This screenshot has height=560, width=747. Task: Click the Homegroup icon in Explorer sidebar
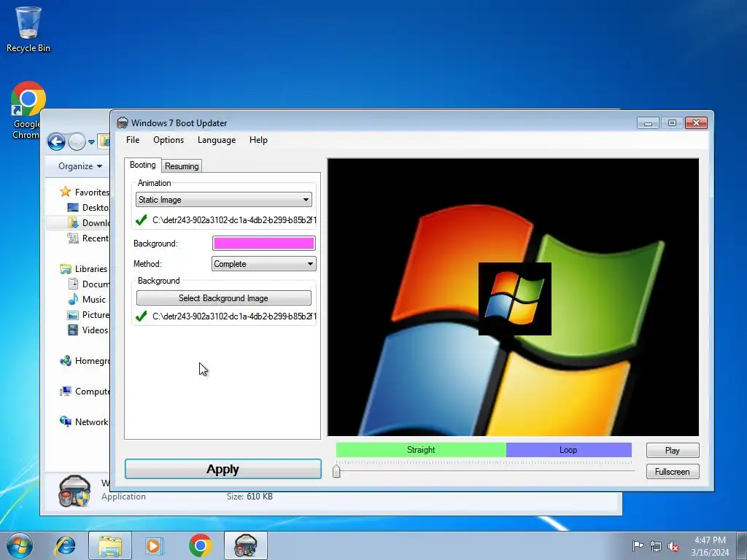(65, 361)
